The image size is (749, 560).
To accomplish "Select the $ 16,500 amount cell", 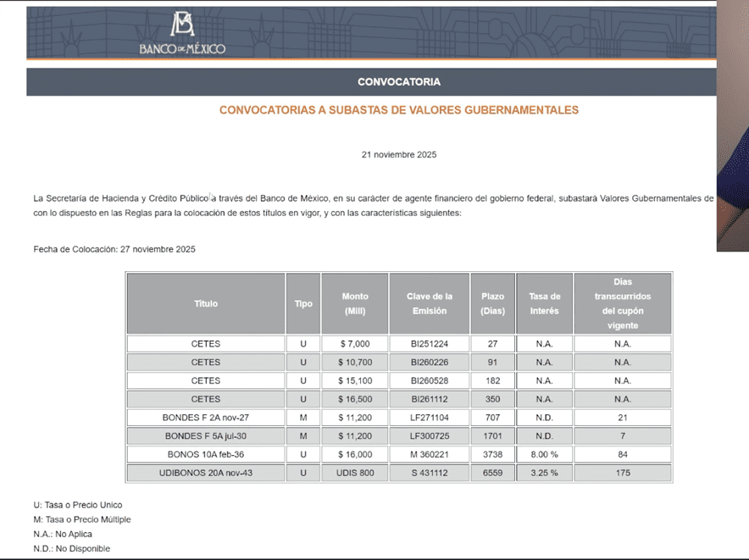I will coord(354,399).
